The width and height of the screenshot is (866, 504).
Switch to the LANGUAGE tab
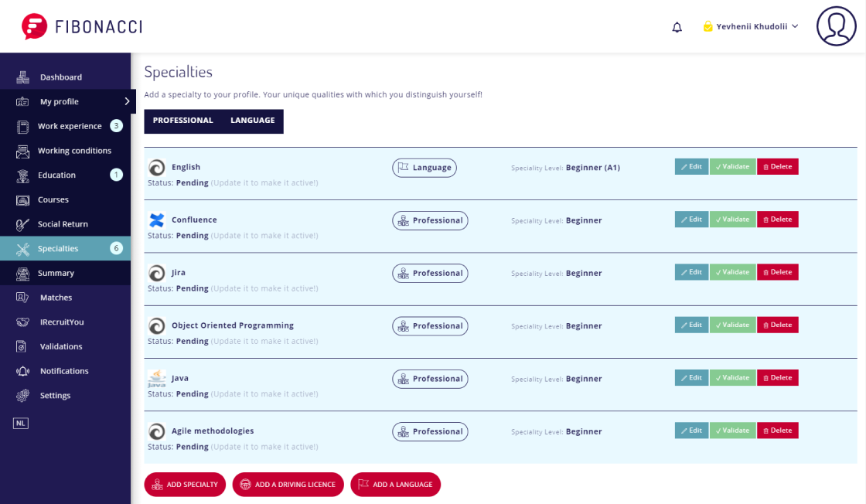coord(252,121)
